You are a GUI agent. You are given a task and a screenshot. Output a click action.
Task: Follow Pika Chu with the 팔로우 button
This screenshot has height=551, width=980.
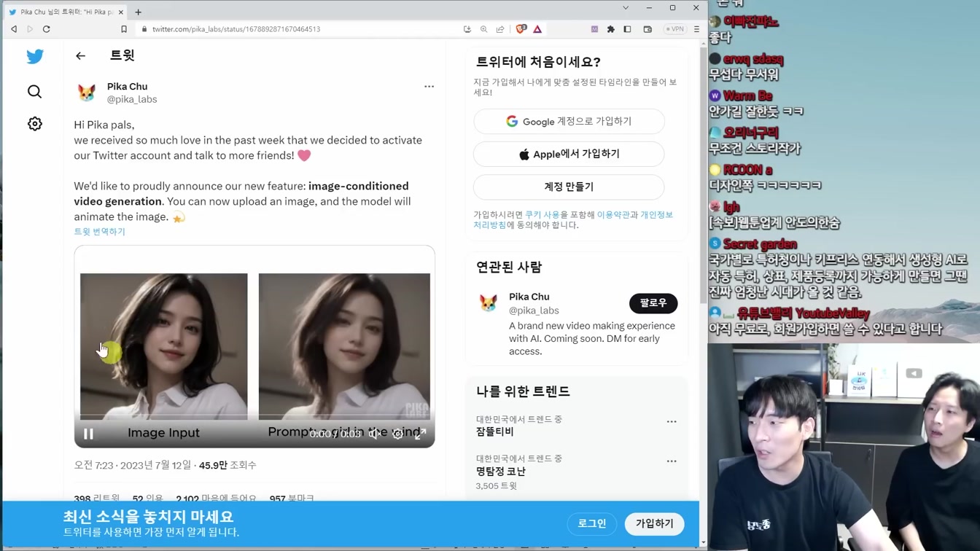tap(653, 303)
